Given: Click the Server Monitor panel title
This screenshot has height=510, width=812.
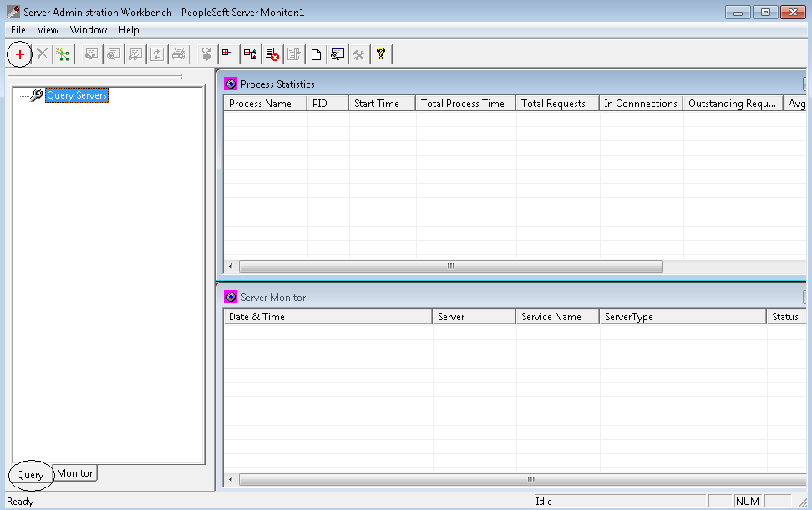Looking at the screenshot, I should [x=273, y=298].
